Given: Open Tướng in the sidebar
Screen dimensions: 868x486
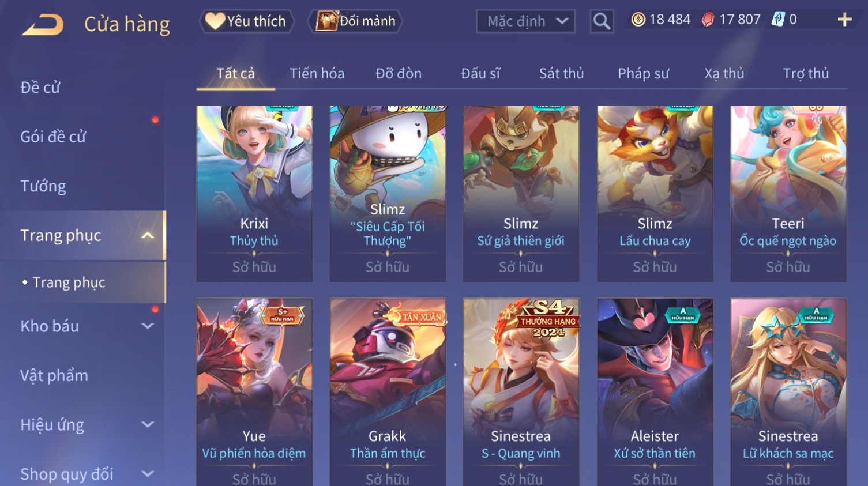Looking at the screenshot, I should [43, 186].
